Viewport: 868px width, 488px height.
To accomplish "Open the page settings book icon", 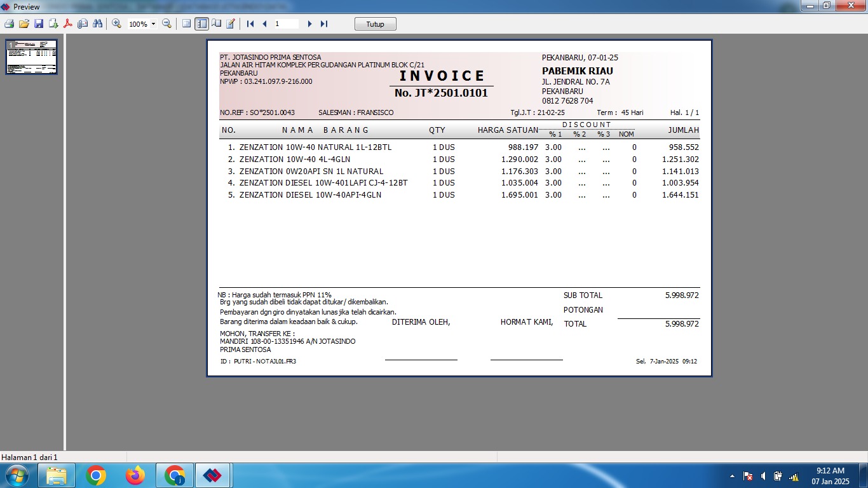I will pos(216,24).
